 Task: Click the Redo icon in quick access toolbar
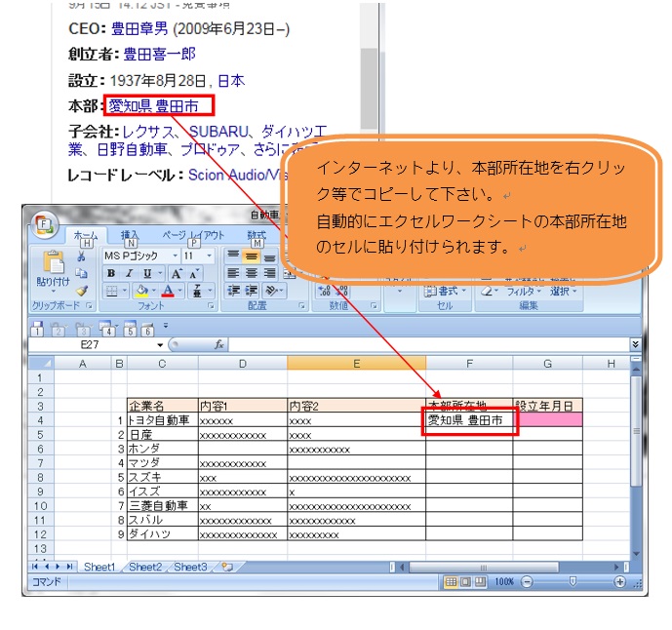click(x=83, y=329)
